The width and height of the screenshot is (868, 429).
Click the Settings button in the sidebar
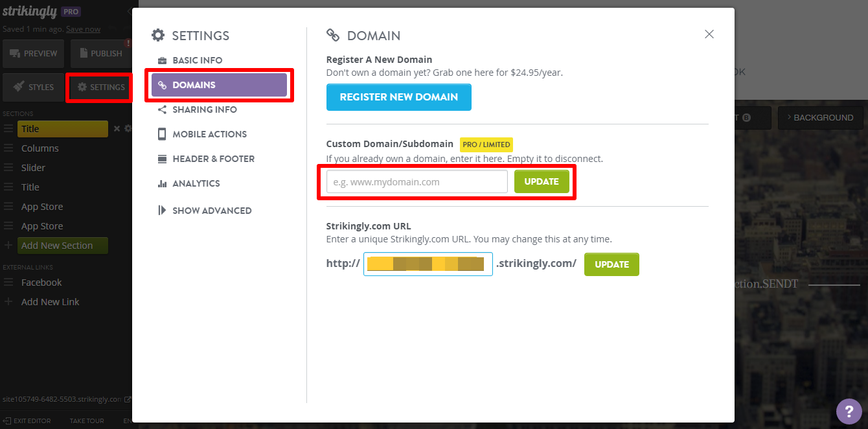[100, 87]
